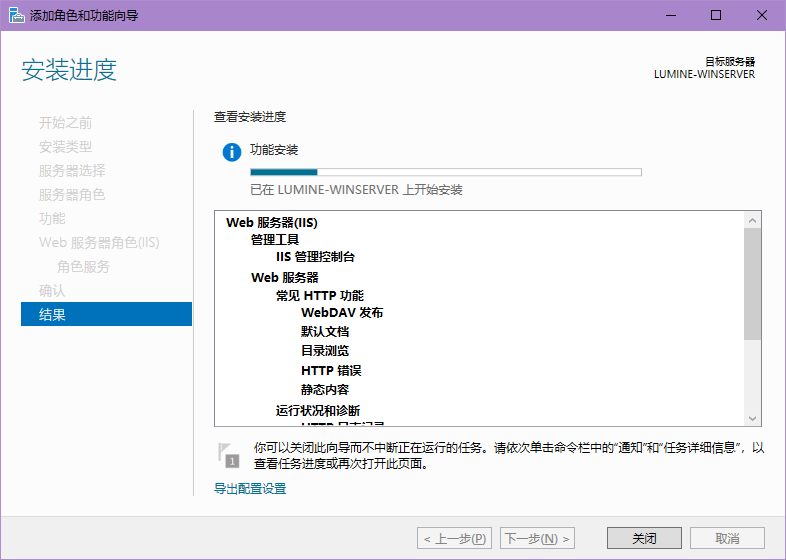
Task: Click scroll down arrow in feature list
Action: tap(753, 418)
